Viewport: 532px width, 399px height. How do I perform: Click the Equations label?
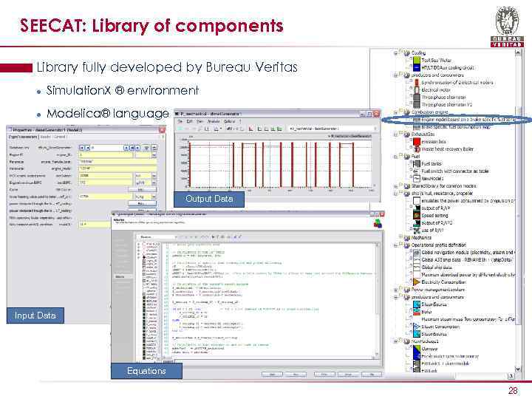point(146,371)
